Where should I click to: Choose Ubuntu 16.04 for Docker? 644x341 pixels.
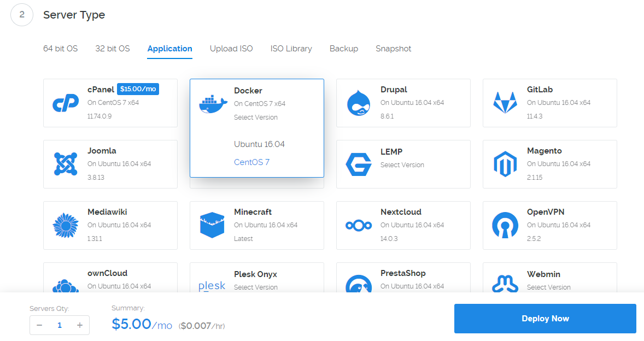tap(259, 144)
